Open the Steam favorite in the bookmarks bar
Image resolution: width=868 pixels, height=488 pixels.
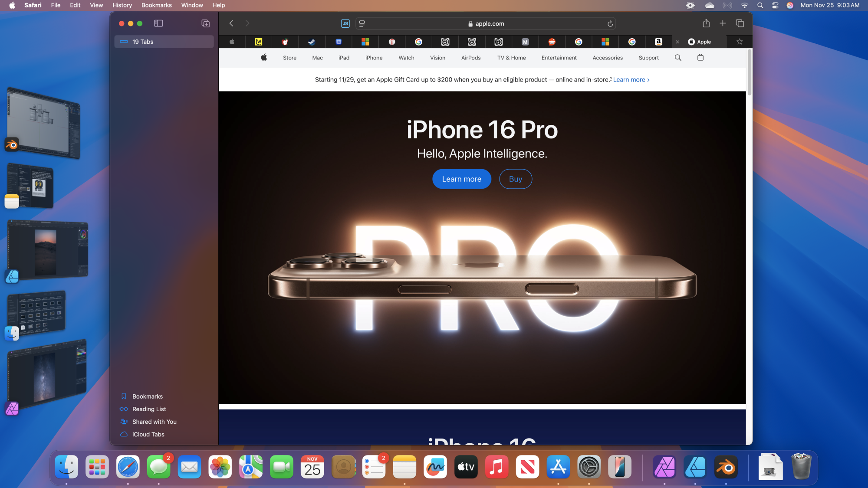pos(312,42)
